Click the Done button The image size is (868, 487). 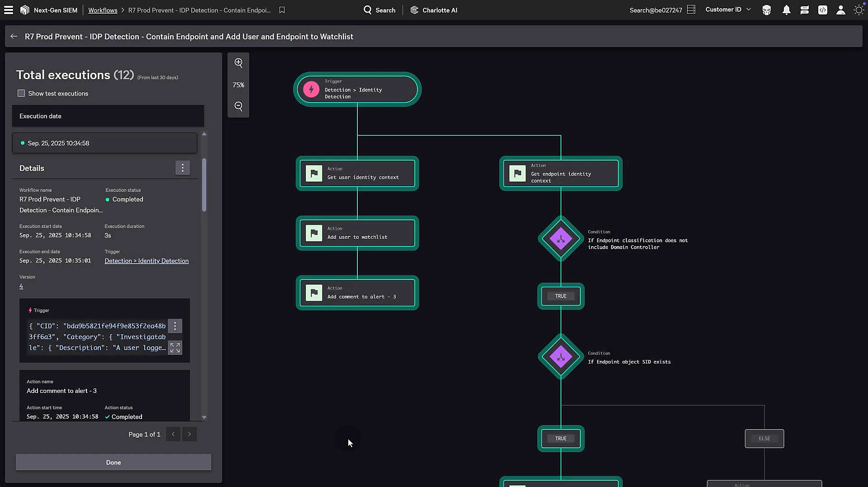click(x=113, y=462)
